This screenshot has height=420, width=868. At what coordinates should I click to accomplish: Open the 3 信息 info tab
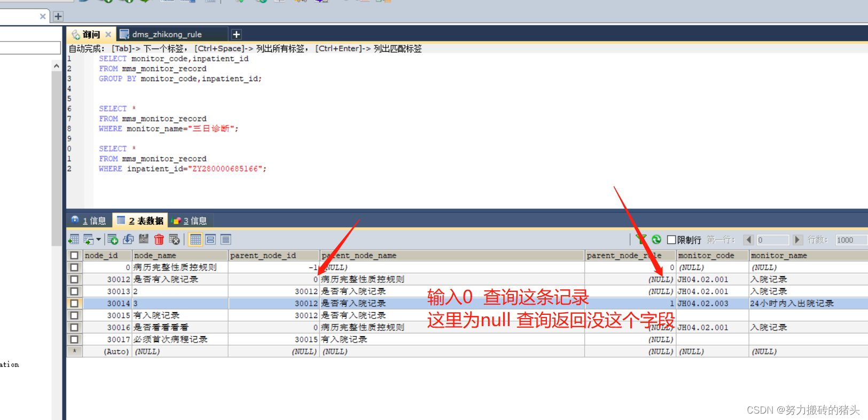point(190,220)
